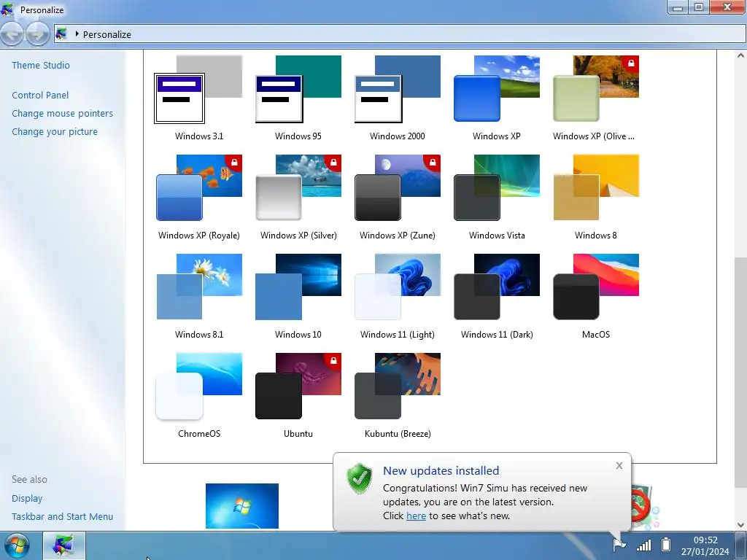Image resolution: width=747 pixels, height=560 pixels.
Task: Navigate forward with the forward arrow
Action: (x=38, y=34)
